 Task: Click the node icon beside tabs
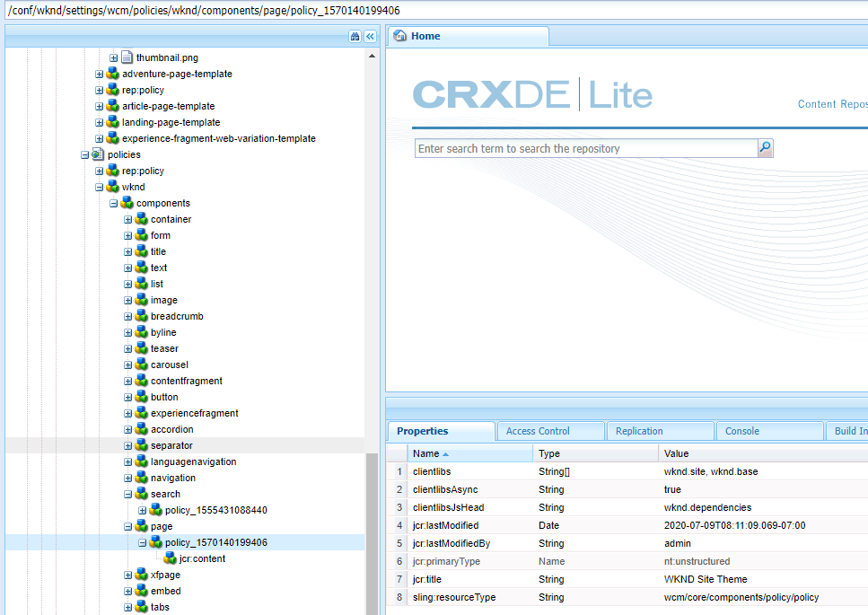141,607
